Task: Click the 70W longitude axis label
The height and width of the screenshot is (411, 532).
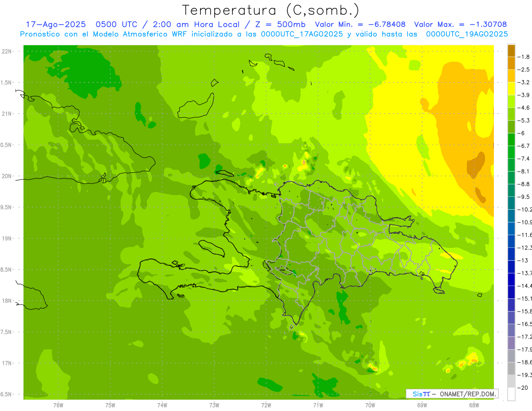Action: [370, 405]
